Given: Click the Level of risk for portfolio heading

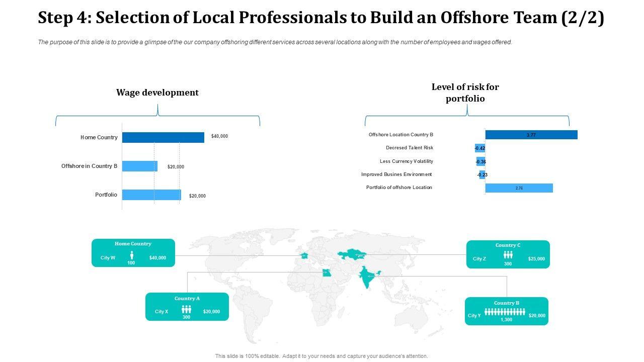Looking at the screenshot, I should [x=465, y=93].
